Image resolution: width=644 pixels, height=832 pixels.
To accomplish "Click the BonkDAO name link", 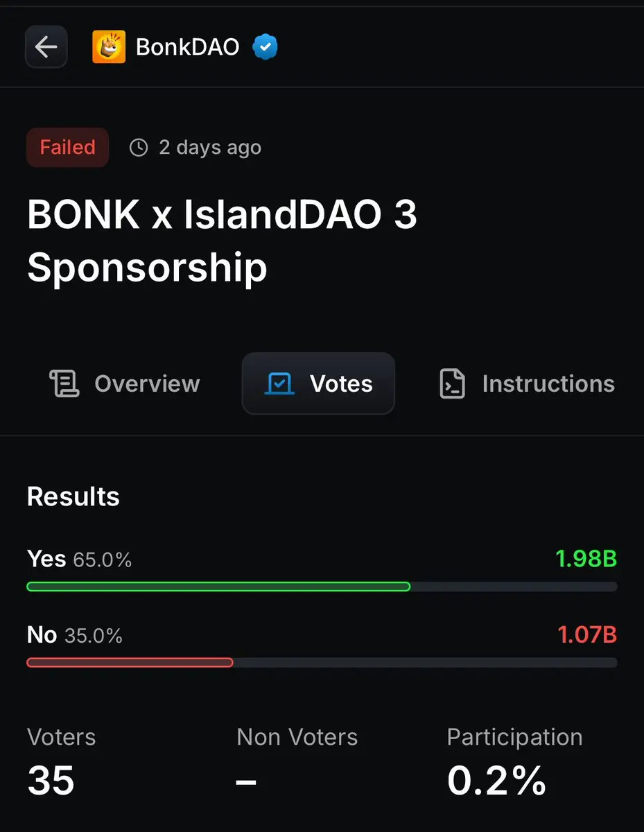I will point(188,47).
